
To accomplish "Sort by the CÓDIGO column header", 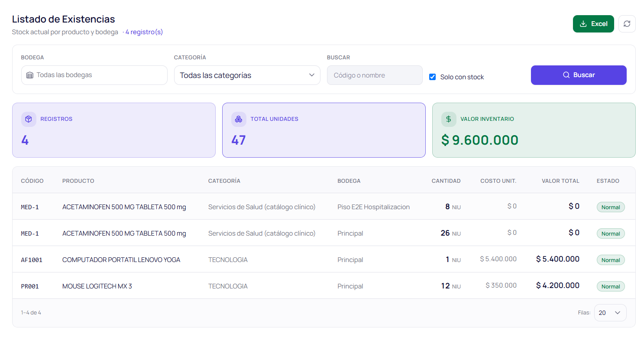I will pos(32,181).
